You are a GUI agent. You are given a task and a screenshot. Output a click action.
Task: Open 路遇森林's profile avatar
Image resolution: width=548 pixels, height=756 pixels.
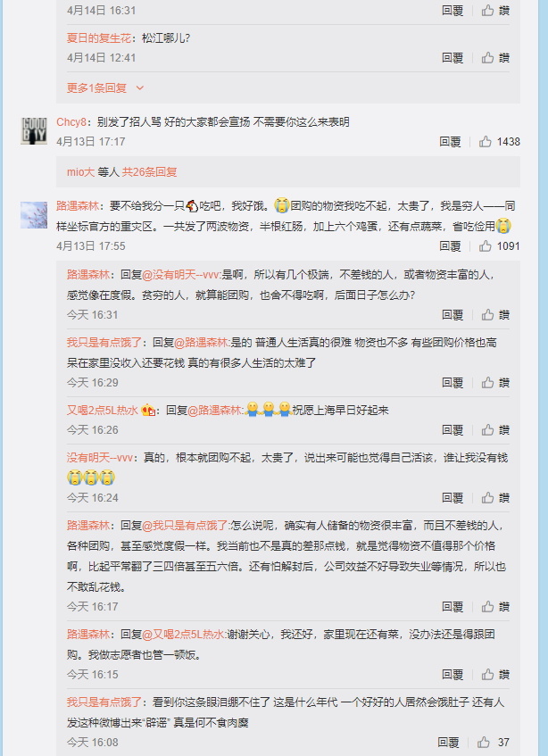pos(34,215)
